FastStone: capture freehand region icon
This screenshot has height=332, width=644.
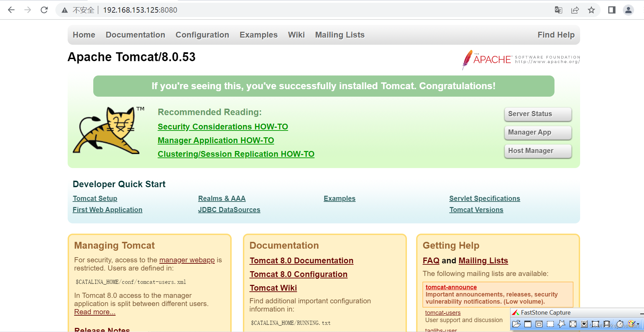point(562,324)
